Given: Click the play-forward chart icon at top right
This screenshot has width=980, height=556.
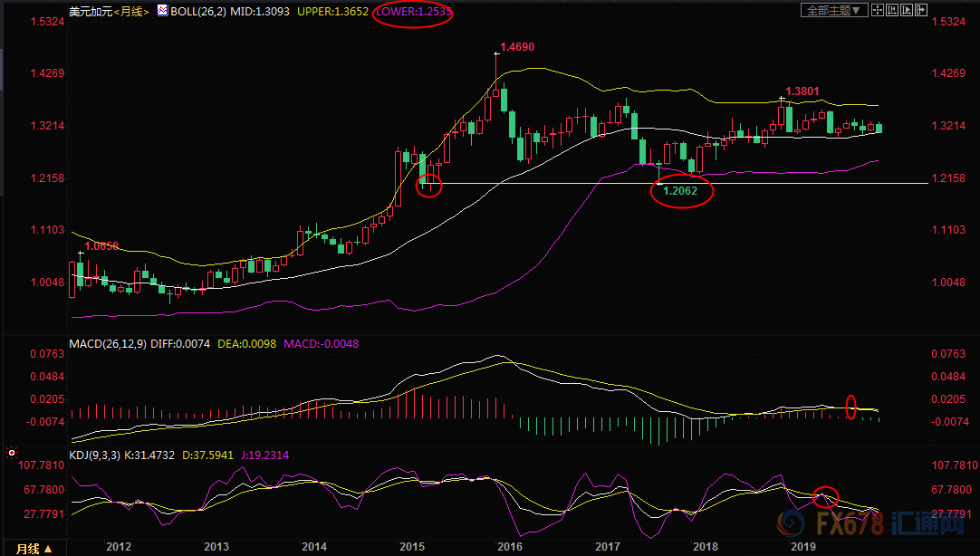Looking at the screenshot, I should point(908,10).
